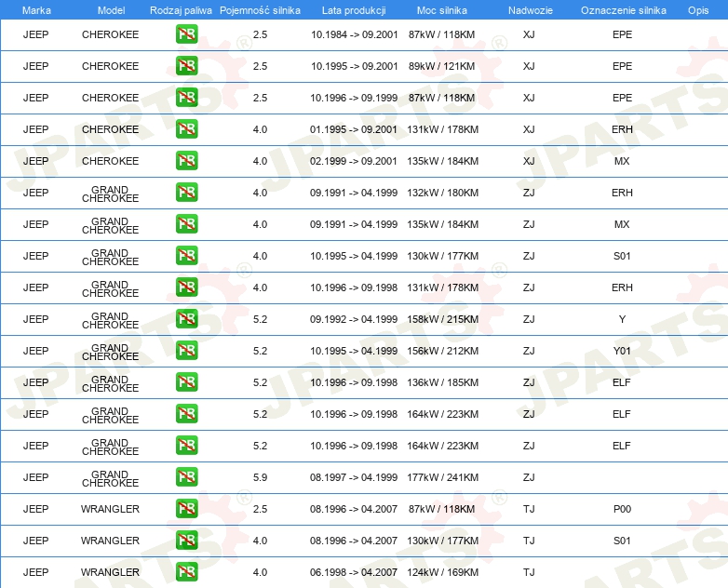Click JEEP in the 89kW / 121KM row
This screenshot has height=588, width=728.
[x=35, y=66]
